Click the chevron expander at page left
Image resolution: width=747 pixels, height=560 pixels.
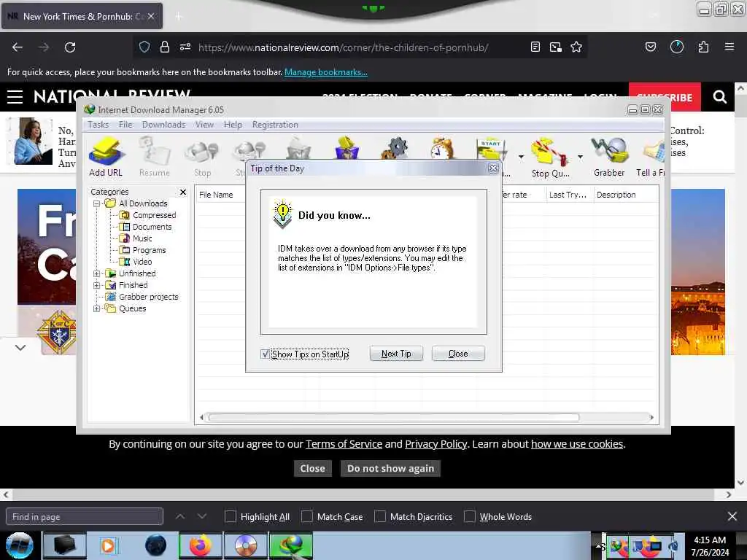pyautogui.click(x=20, y=348)
